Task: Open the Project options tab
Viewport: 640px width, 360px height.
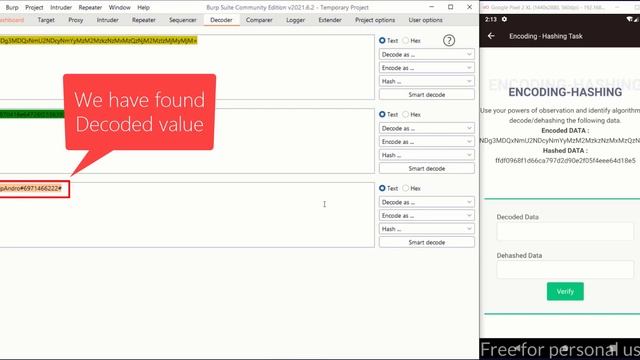Action: 375,20
